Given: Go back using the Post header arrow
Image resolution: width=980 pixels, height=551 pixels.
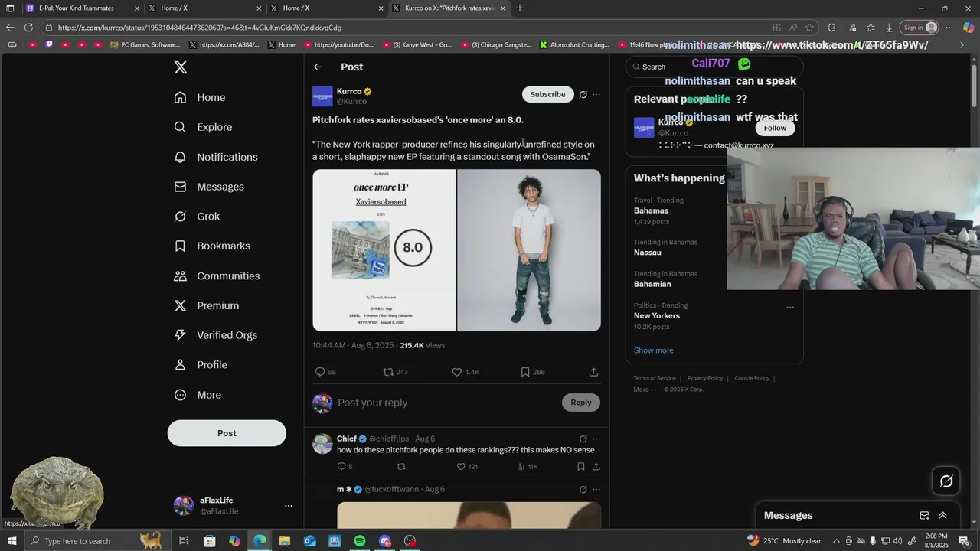Looking at the screenshot, I should click(x=318, y=67).
